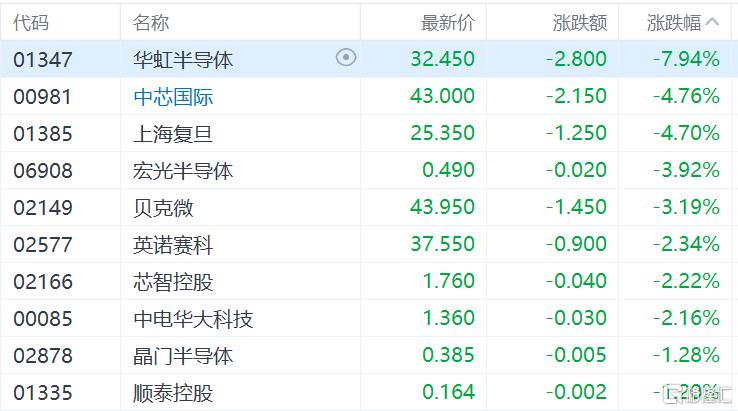
Task: Click price 43.950
Action: pyautogui.click(x=442, y=207)
